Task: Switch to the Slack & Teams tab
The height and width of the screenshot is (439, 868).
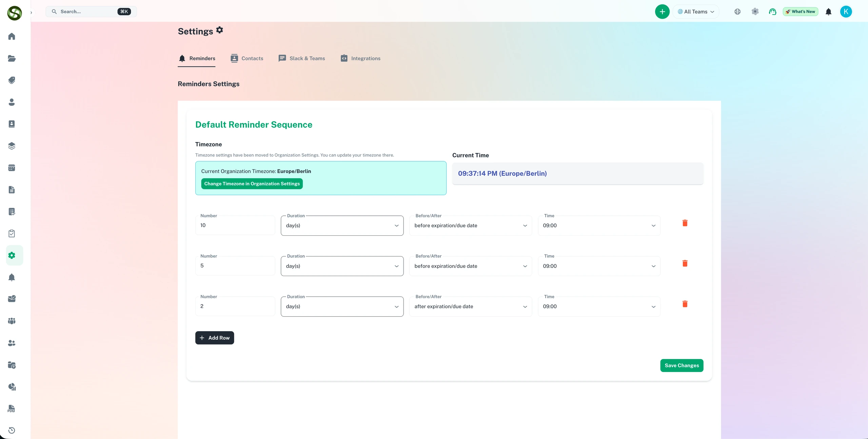Action: tap(301, 58)
